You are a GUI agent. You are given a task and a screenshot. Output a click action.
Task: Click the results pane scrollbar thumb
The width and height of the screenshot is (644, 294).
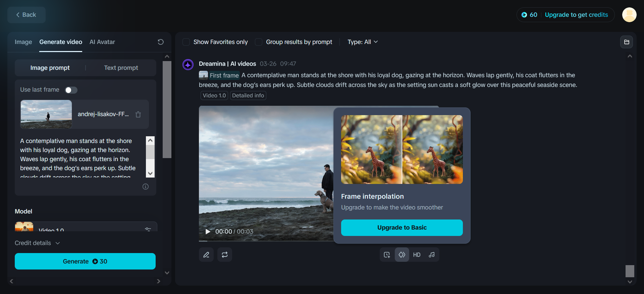[x=630, y=271]
